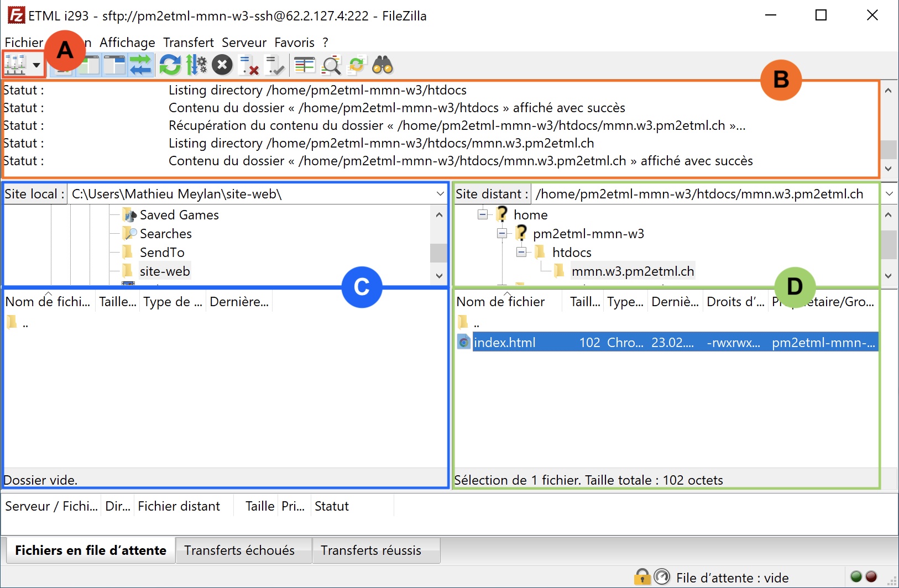Toggle the remote directory tree display

tap(115, 65)
